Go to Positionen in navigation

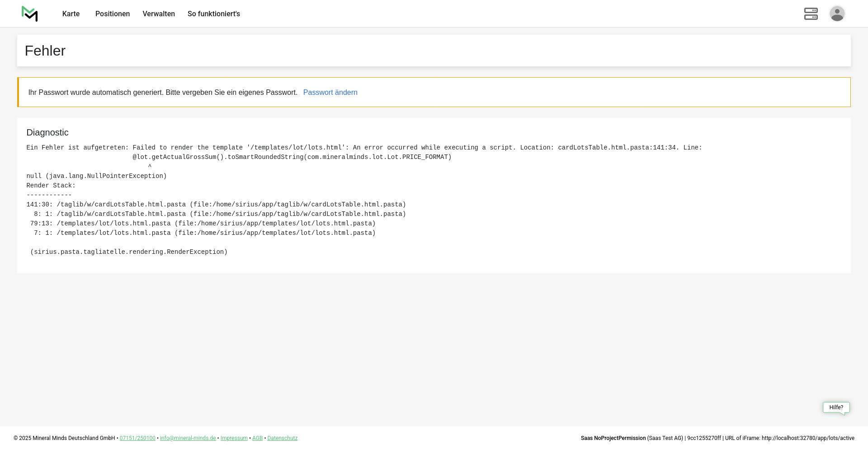click(113, 14)
